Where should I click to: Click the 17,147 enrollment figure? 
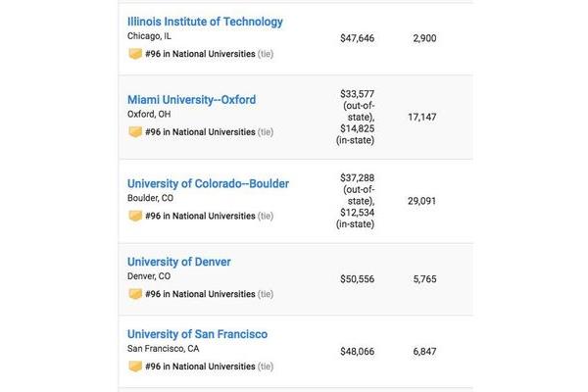pos(421,117)
